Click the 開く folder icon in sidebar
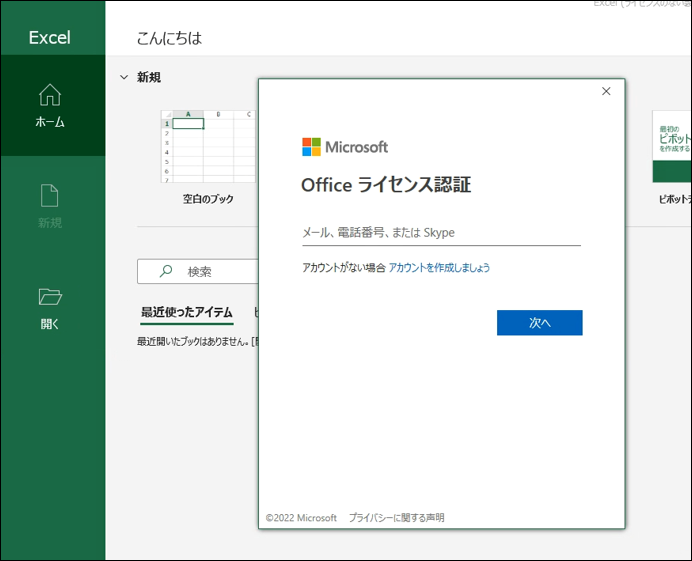 (x=50, y=296)
